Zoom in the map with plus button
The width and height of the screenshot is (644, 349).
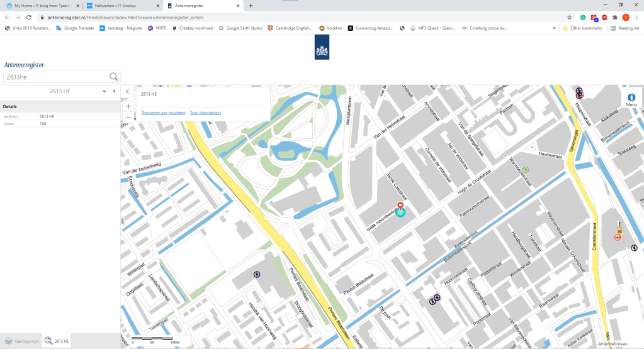pyautogui.click(x=128, y=106)
